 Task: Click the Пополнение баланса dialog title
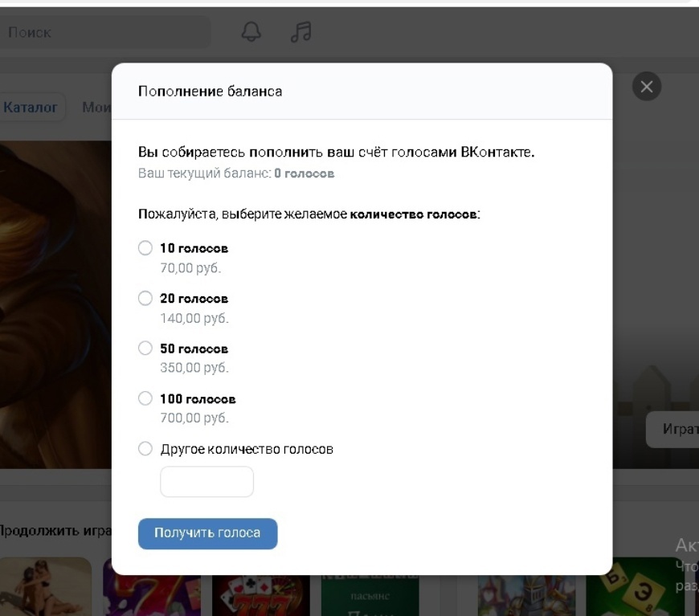point(210,92)
